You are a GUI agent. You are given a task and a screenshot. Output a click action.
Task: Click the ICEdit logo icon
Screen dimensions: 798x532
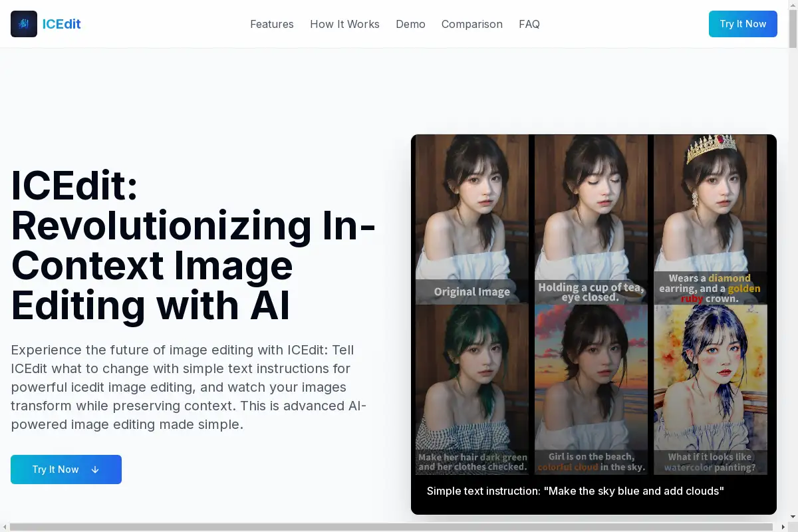[x=24, y=24]
